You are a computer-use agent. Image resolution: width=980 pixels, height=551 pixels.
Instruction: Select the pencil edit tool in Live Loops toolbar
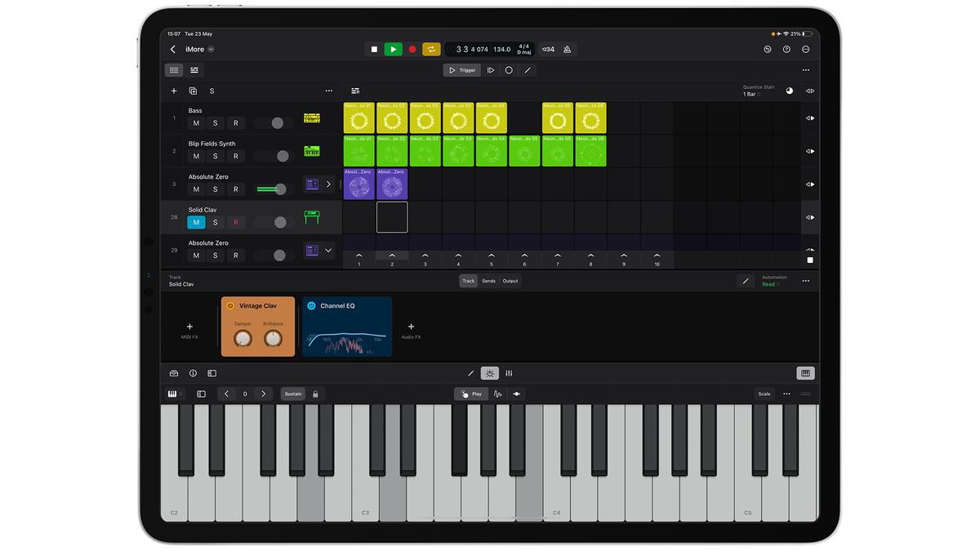(x=526, y=70)
